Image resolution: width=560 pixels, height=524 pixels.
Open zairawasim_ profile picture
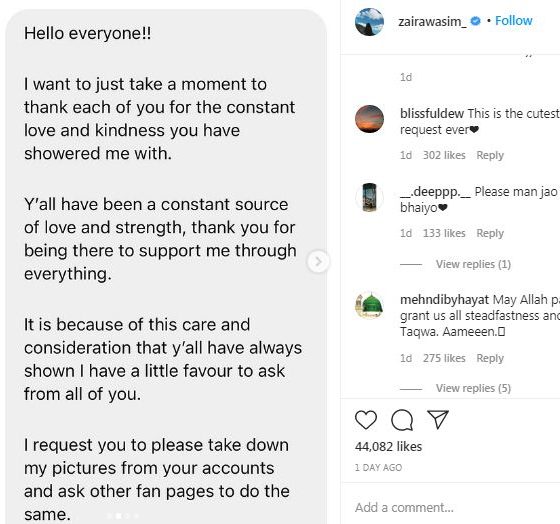(369, 22)
